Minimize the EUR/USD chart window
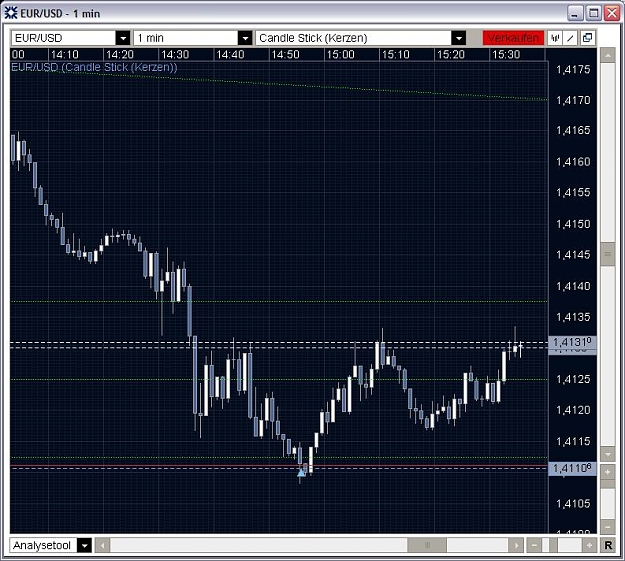The image size is (625, 561). click(575, 13)
